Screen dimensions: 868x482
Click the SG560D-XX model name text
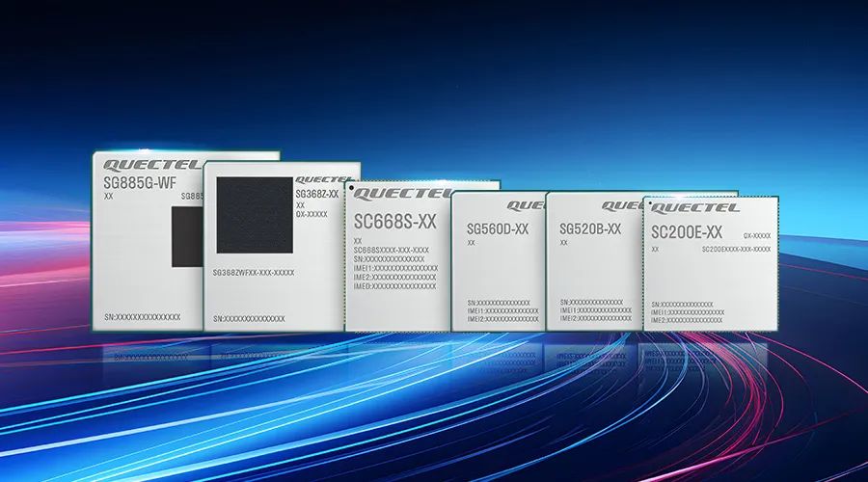498,229
